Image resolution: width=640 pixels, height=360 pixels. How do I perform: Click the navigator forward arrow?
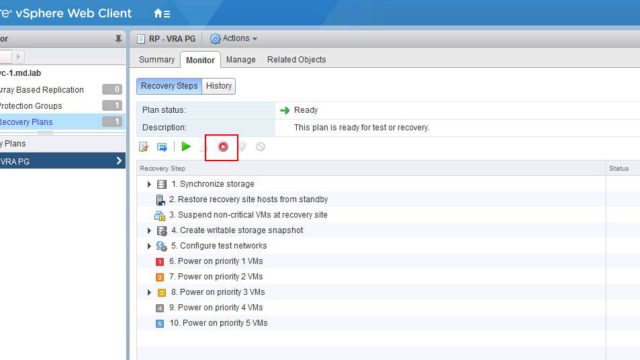[x=18, y=56]
